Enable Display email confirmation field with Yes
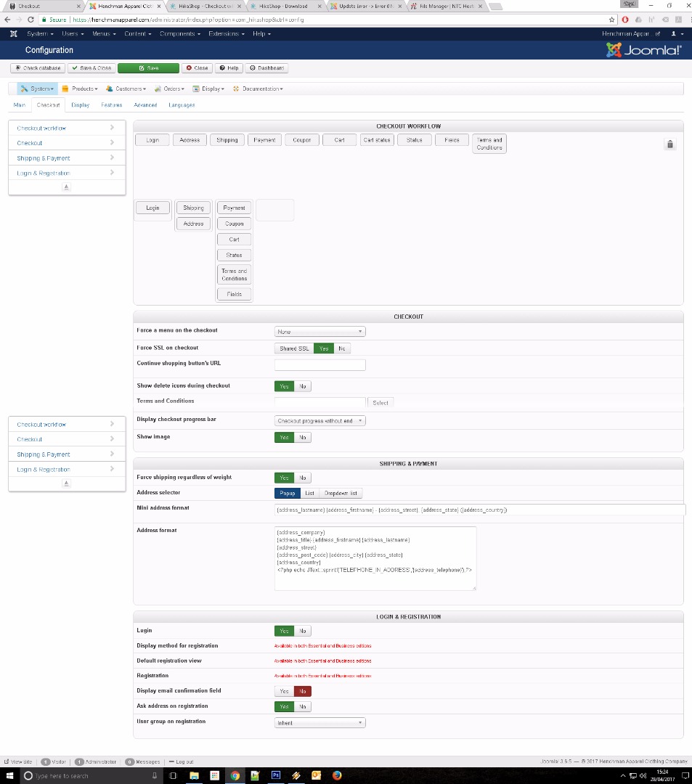692x784 pixels. pos(284,691)
